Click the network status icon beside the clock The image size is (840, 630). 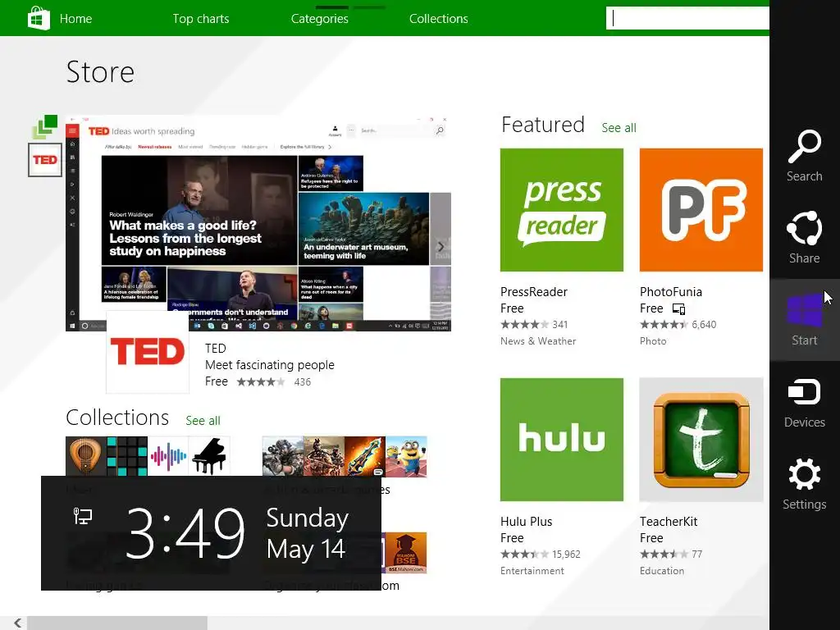(x=83, y=516)
